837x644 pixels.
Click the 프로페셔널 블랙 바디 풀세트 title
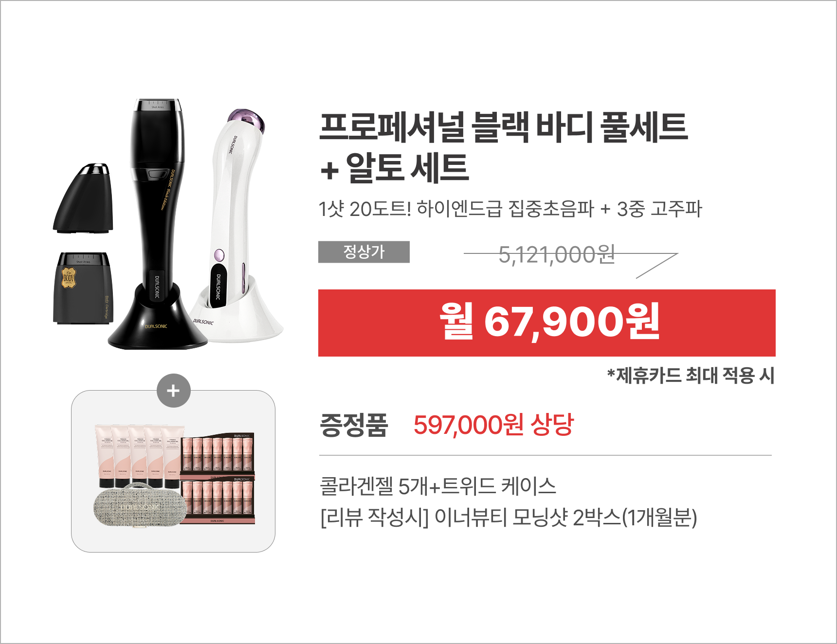(504, 127)
